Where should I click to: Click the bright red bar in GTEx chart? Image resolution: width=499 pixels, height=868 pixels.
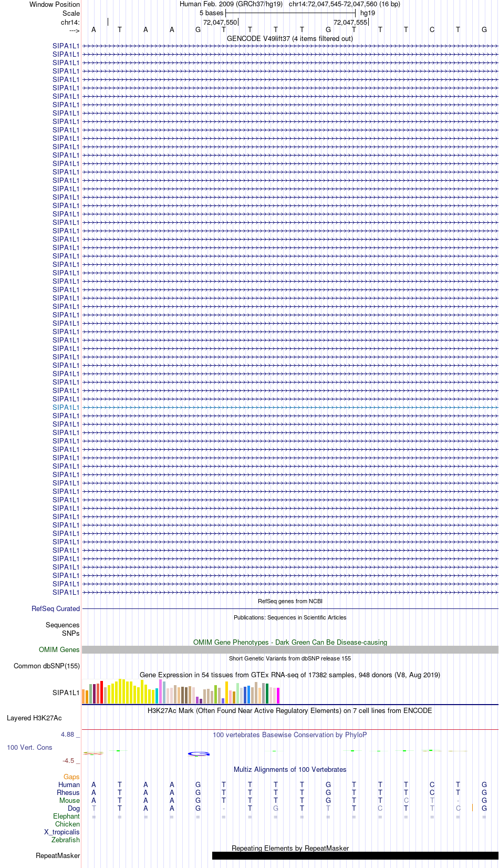pos(101,692)
